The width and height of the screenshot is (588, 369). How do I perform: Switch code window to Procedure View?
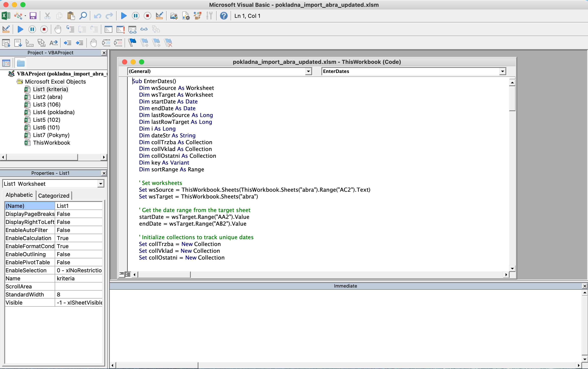122,275
